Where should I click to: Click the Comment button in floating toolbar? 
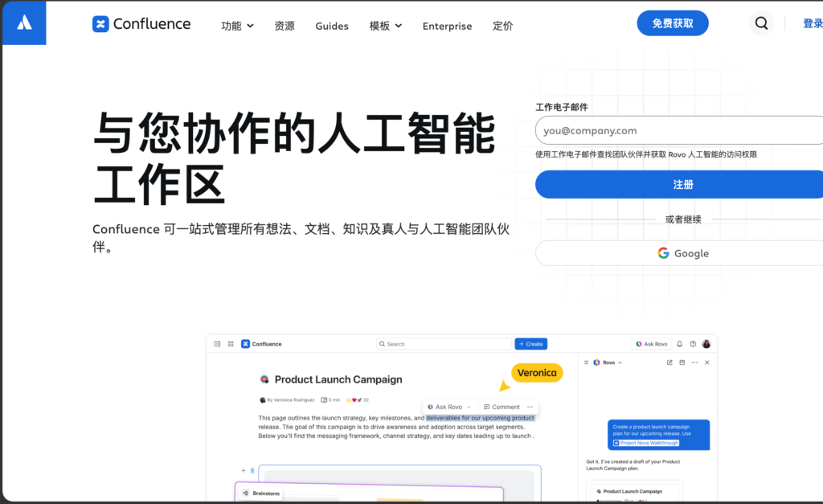click(502, 407)
